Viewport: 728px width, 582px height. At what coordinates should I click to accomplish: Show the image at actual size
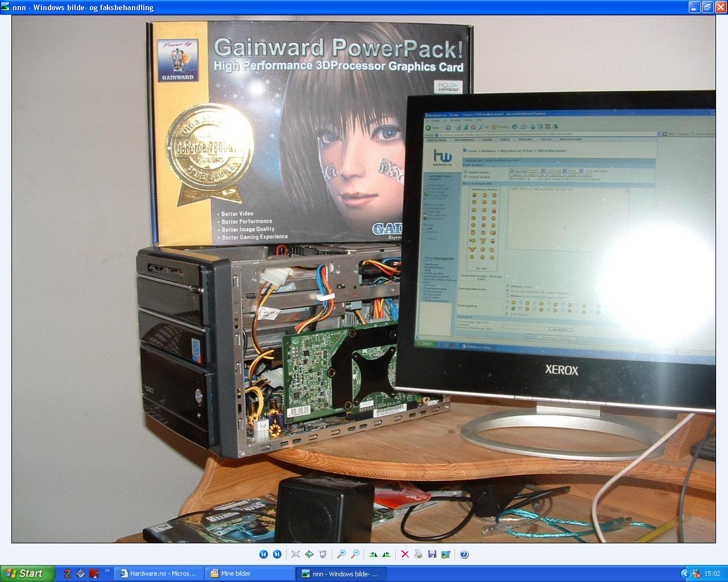tap(309, 554)
